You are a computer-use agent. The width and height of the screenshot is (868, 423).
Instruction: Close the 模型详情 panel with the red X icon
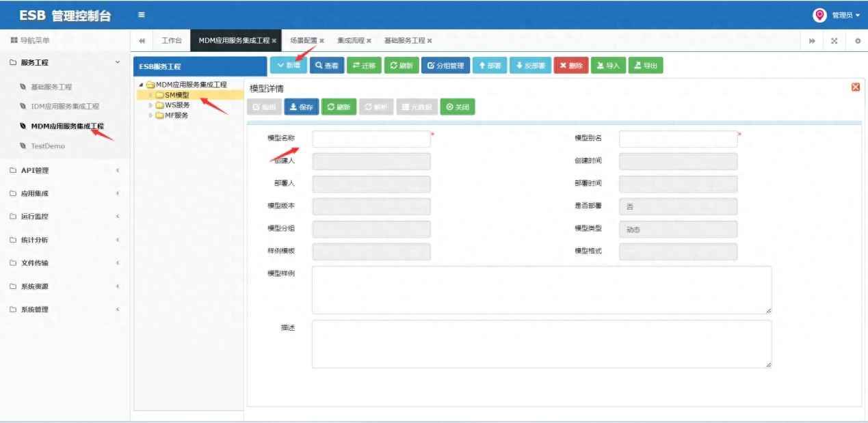[855, 87]
